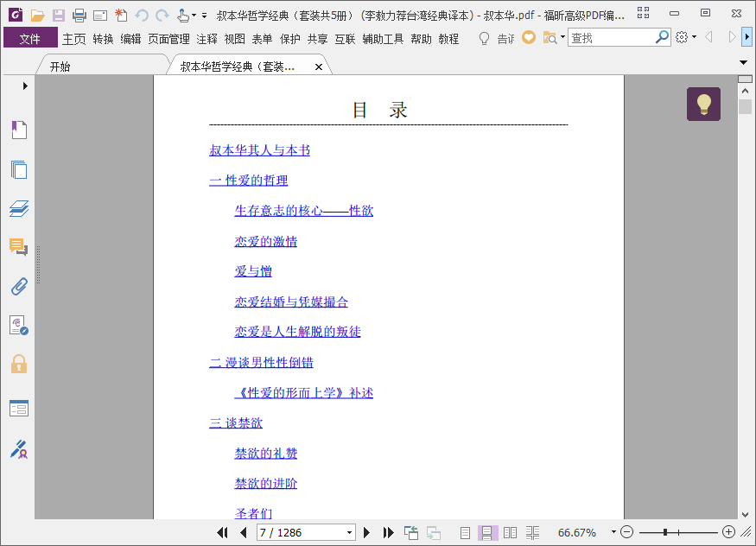Click the zoom in plus button
This screenshot has height=546, width=756.
coord(728,532)
